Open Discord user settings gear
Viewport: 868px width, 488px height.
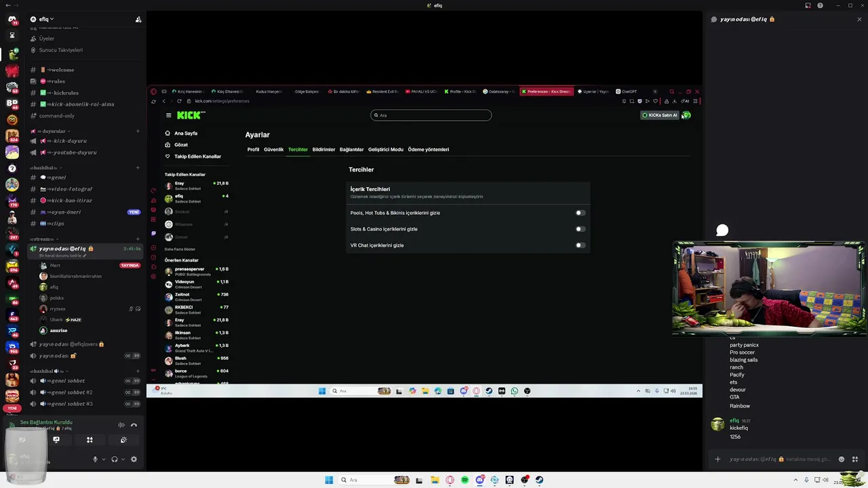(134, 459)
